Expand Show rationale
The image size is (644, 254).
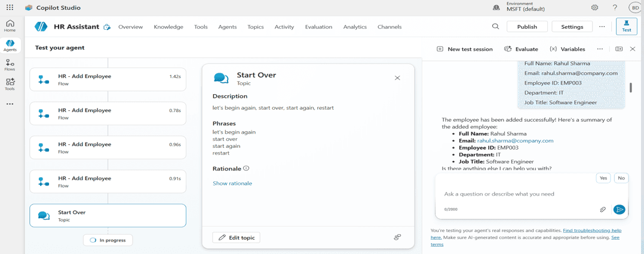(232, 183)
